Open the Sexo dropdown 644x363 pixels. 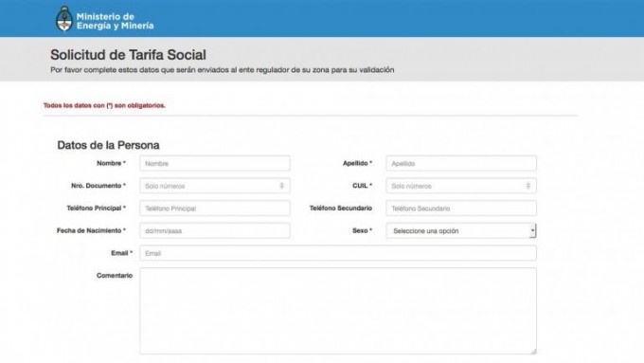pyautogui.click(x=461, y=230)
